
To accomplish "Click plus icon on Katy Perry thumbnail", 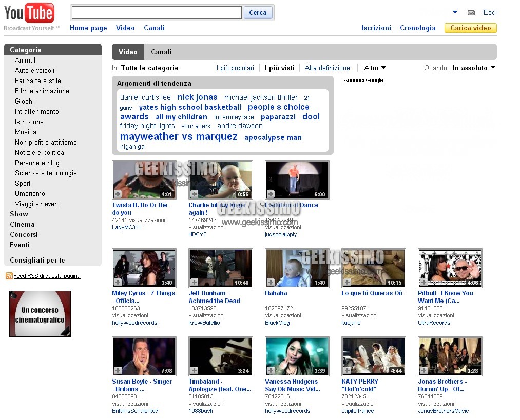I will click(347, 371).
